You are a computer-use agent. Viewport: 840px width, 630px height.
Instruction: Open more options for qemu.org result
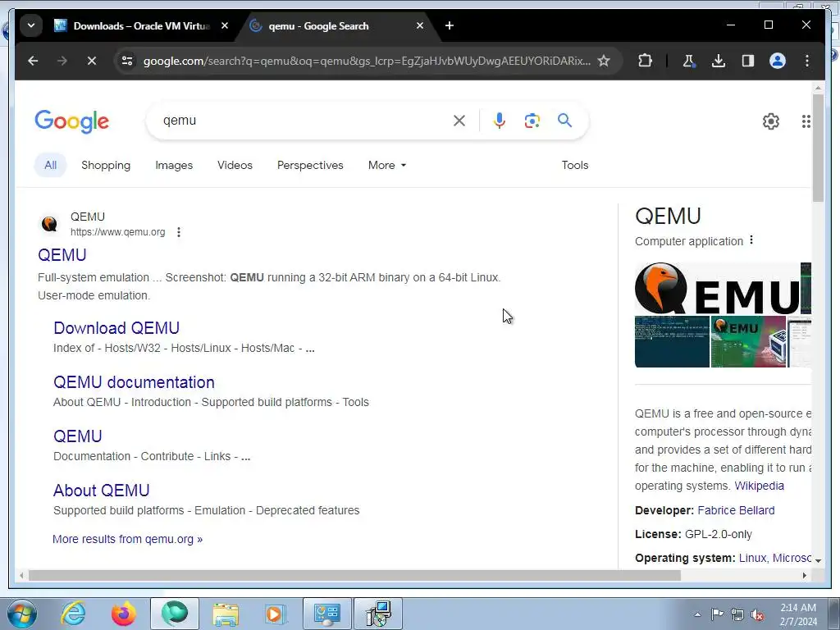point(178,232)
